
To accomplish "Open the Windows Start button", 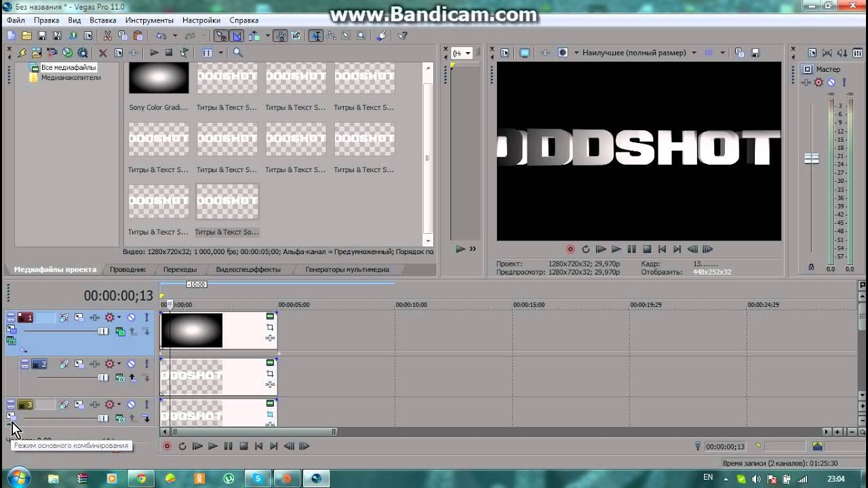I will point(17,478).
